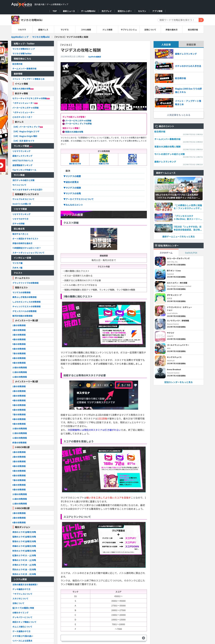Click the ゴールドラッシュバトラー app icon
Image resolution: width=215 pixels, height=644 pixels.
pyautogui.click(x=160, y=349)
